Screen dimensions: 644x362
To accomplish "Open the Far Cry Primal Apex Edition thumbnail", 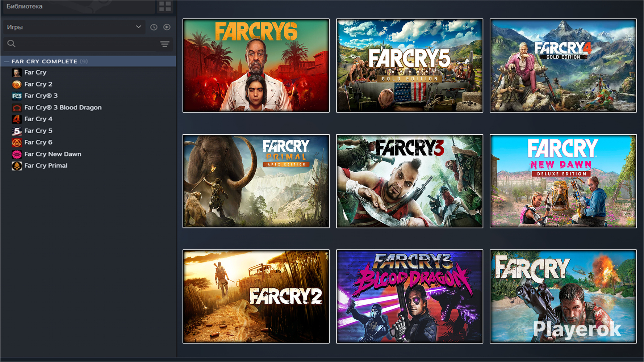I will [256, 181].
